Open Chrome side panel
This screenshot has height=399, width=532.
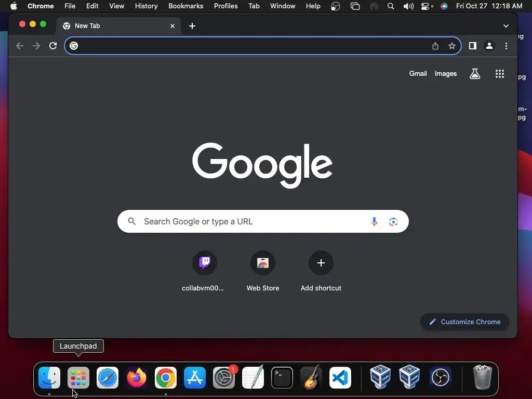(473, 46)
